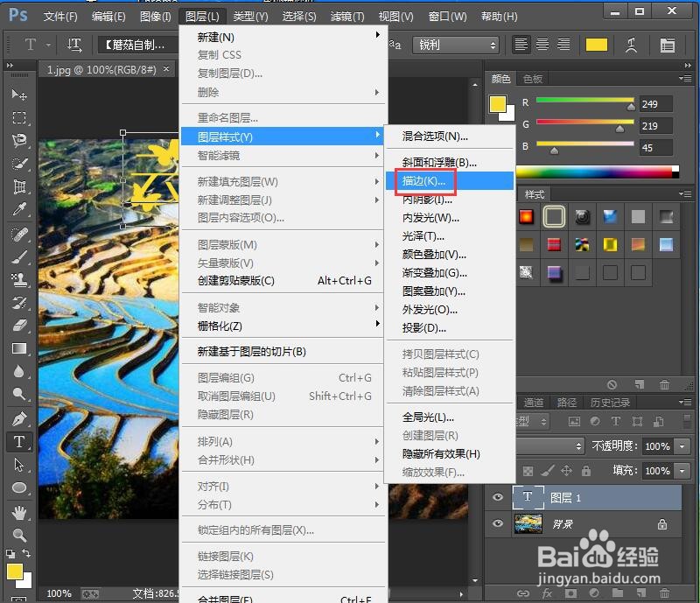
Task: Click the yellow text color swatch in options bar
Action: coord(596,45)
